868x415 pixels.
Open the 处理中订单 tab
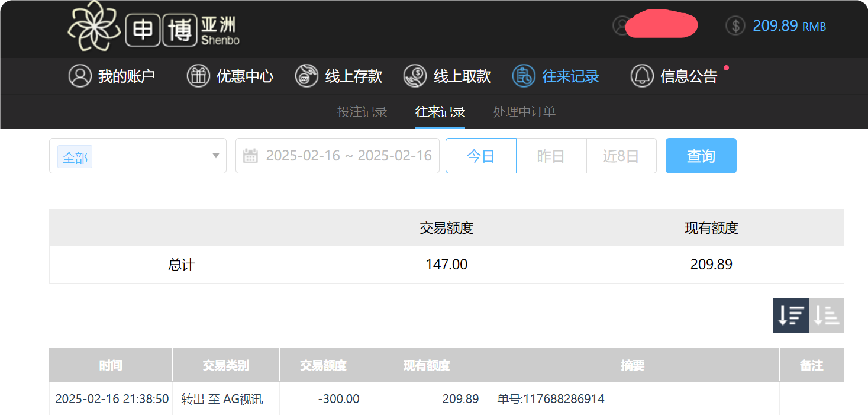click(x=524, y=112)
